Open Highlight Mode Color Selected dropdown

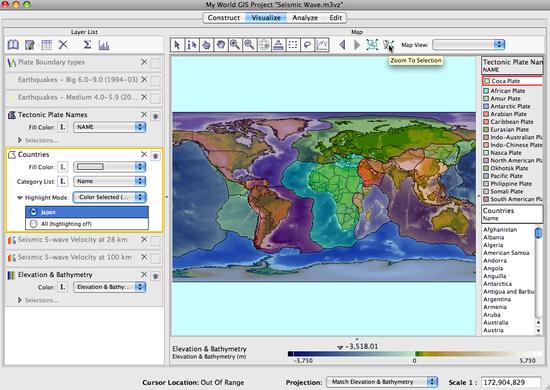point(109,197)
